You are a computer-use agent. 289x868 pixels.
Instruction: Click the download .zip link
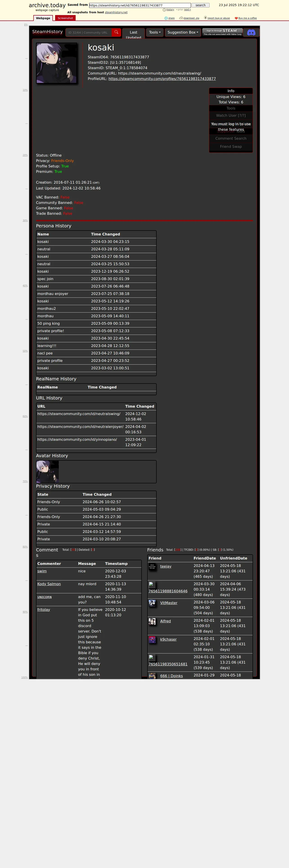(192, 18)
